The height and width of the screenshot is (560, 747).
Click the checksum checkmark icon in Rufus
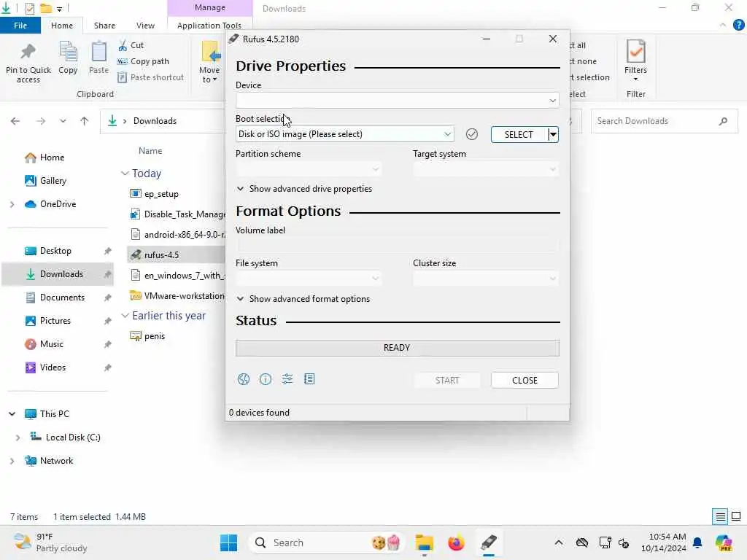[472, 134]
